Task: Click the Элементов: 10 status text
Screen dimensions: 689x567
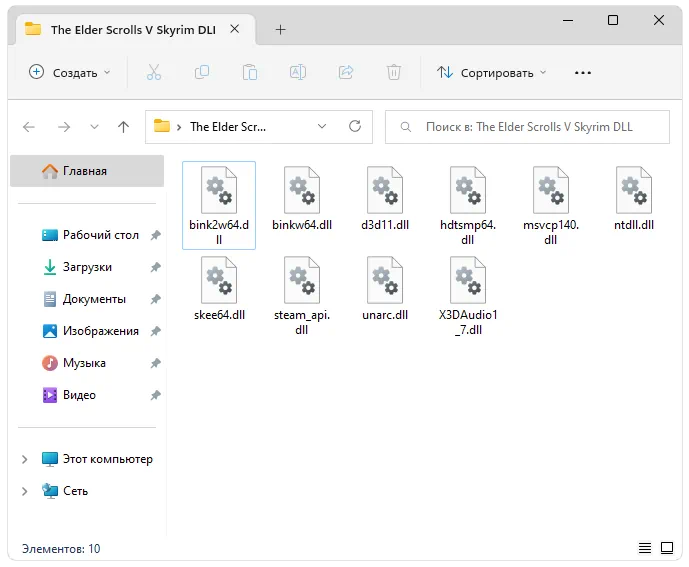Action: pos(61,549)
